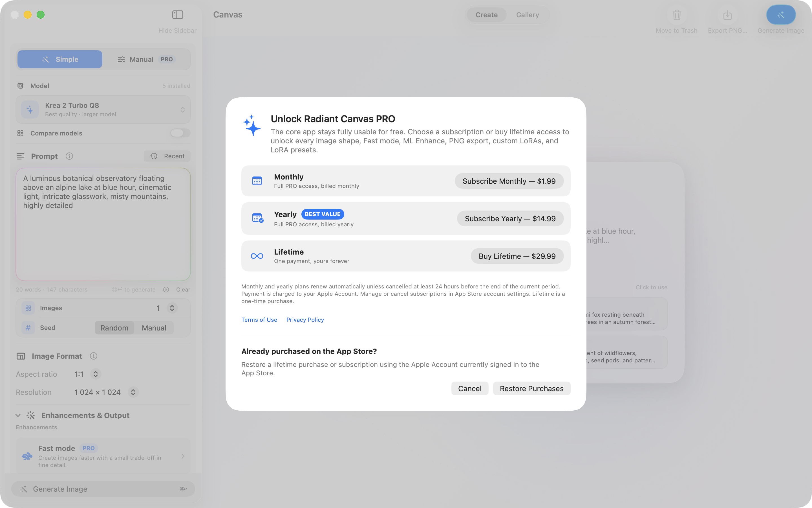Click the Images grid icon

[x=28, y=308]
